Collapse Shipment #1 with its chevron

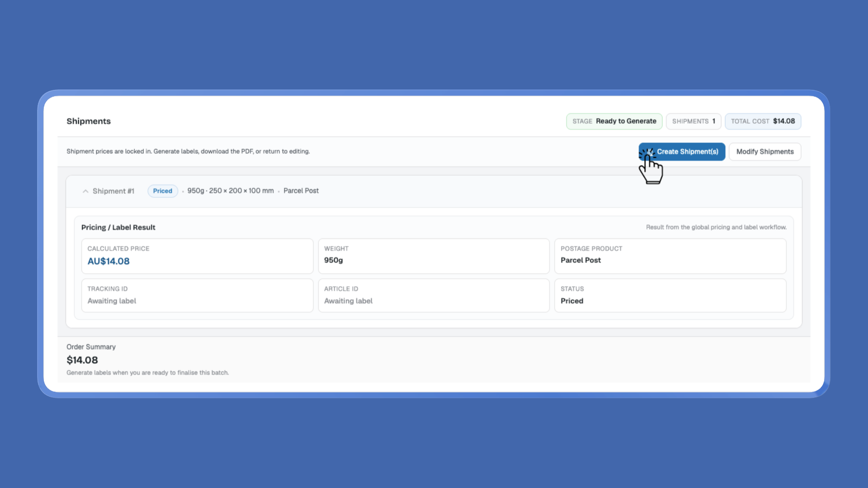pos(85,191)
